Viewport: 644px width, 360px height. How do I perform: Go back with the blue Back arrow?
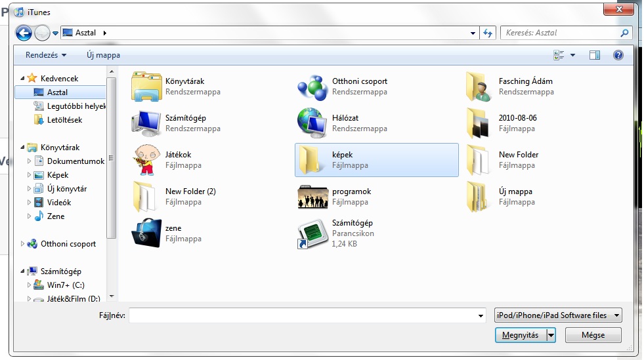(24, 33)
